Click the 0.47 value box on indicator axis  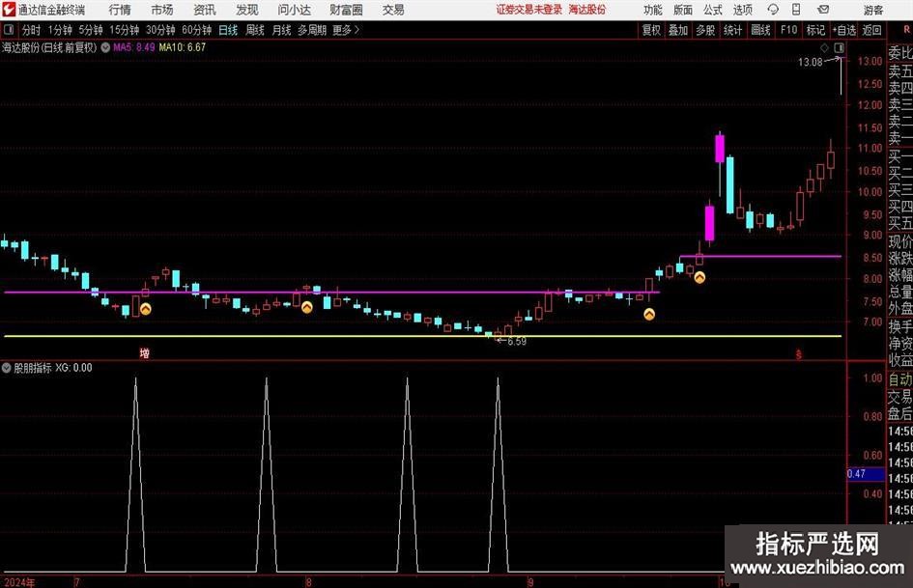point(866,474)
